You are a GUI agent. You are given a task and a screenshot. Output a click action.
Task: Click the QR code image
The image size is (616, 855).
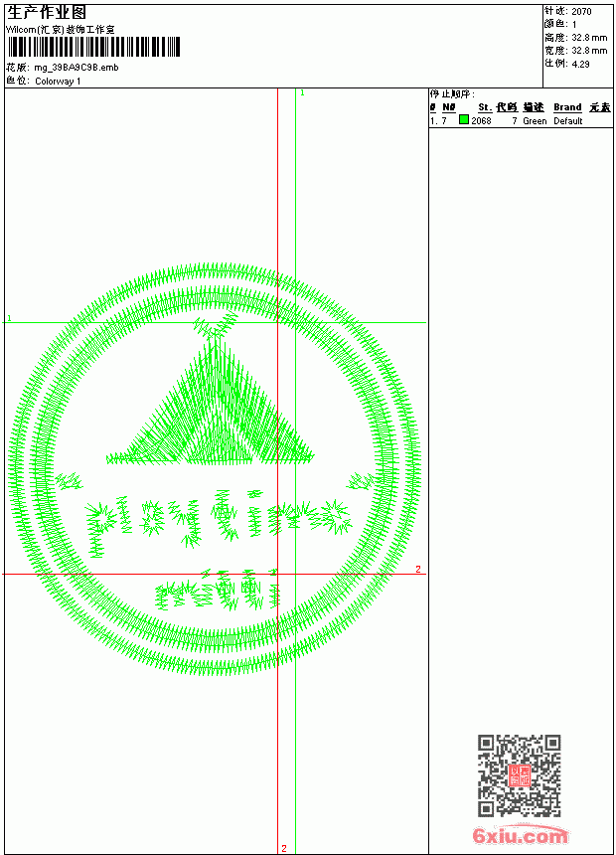[520, 775]
